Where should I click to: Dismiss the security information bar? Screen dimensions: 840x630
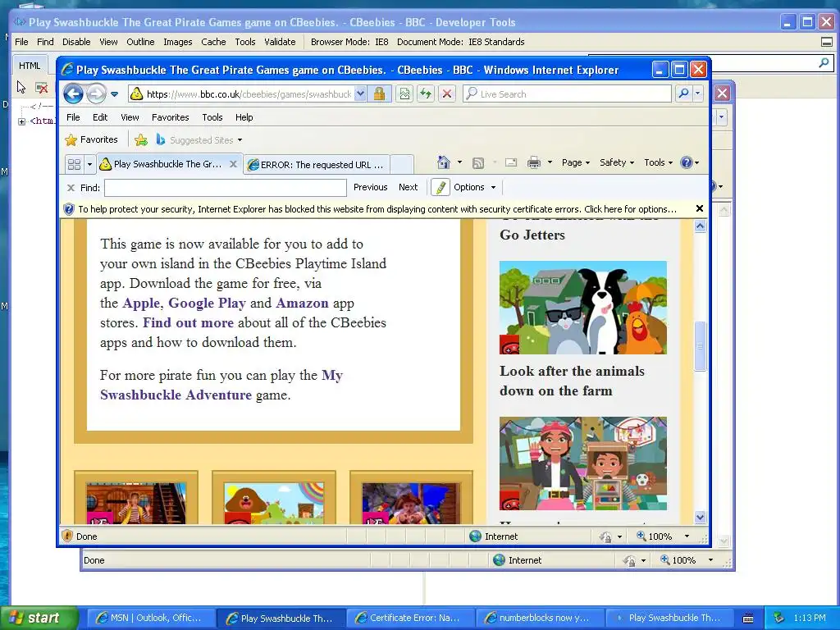pyautogui.click(x=699, y=208)
